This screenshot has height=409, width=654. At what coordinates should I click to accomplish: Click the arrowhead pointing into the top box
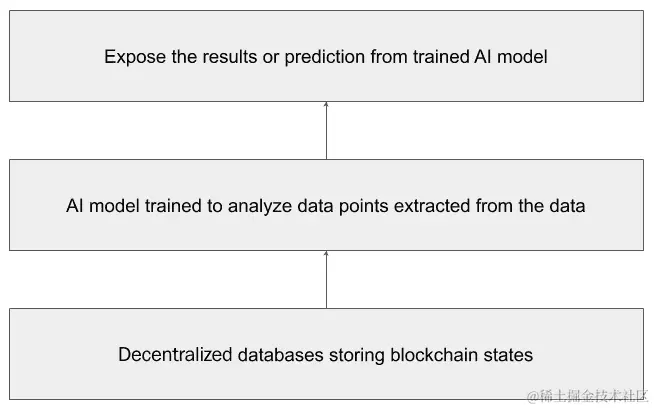pyautogui.click(x=326, y=104)
